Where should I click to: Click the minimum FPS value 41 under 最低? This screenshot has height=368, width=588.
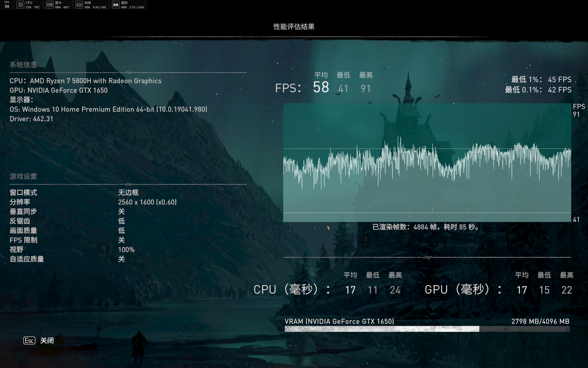click(x=343, y=89)
